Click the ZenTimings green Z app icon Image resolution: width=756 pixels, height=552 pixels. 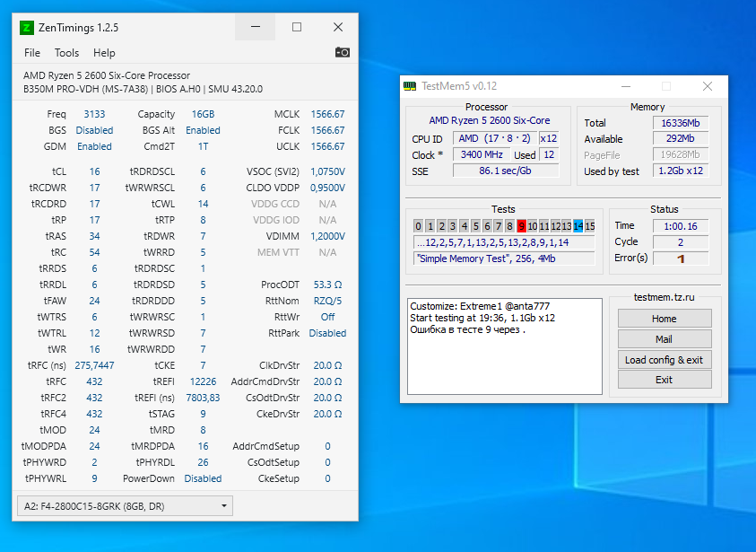pos(27,28)
